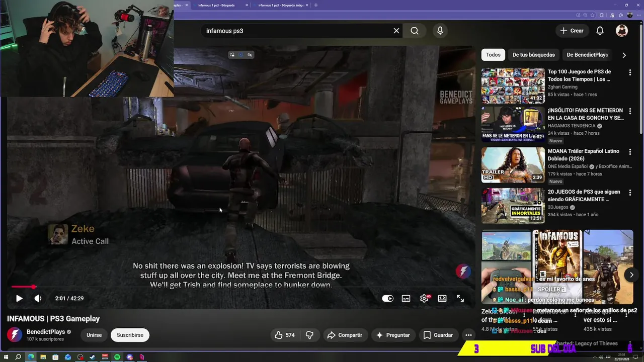Clear the 'infamous ps3' search text
Image resolution: width=644 pixels, height=362 pixels.
396,31
